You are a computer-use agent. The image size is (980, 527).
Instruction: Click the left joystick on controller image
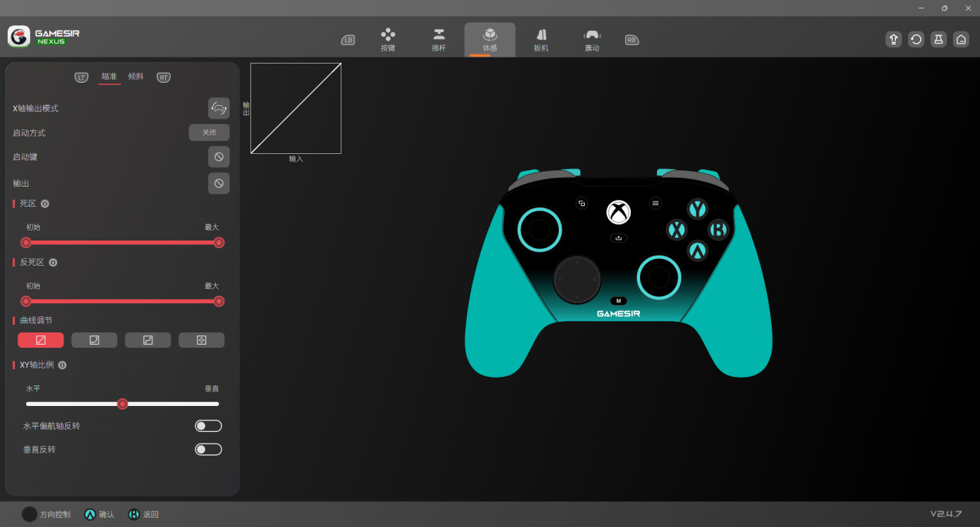pos(540,230)
